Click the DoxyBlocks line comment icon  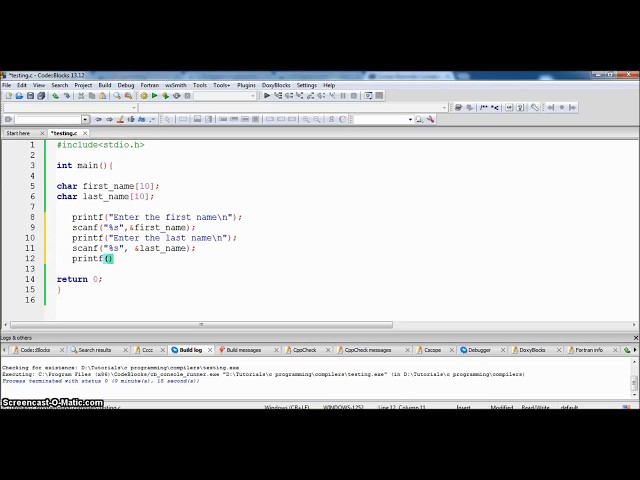coord(495,107)
